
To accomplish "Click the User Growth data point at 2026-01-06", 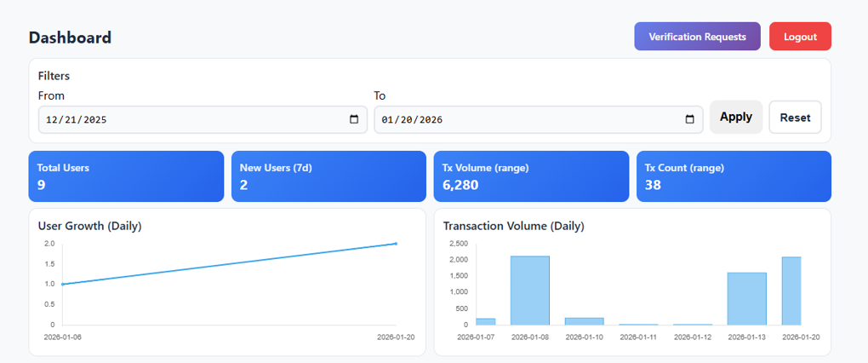I will [x=63, y=284].
